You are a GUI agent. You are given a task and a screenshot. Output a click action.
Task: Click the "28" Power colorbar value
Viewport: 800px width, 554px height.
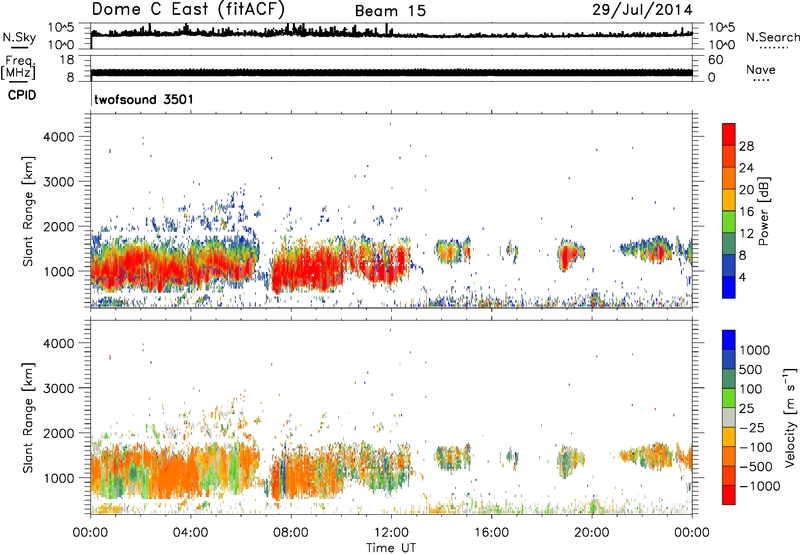746,146
